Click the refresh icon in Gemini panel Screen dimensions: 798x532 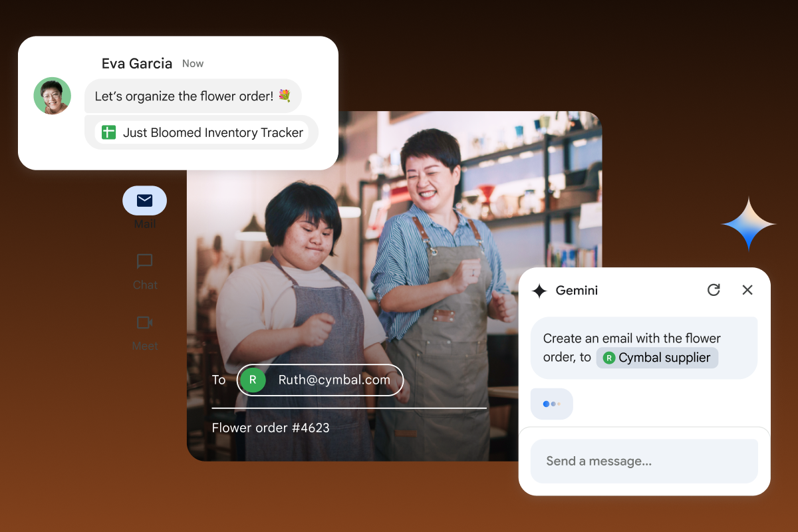tap(714, 290)
